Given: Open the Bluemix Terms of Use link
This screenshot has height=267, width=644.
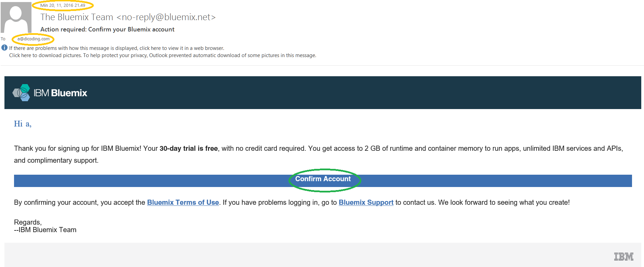Looking at the screenshot, I should (183, 202).
